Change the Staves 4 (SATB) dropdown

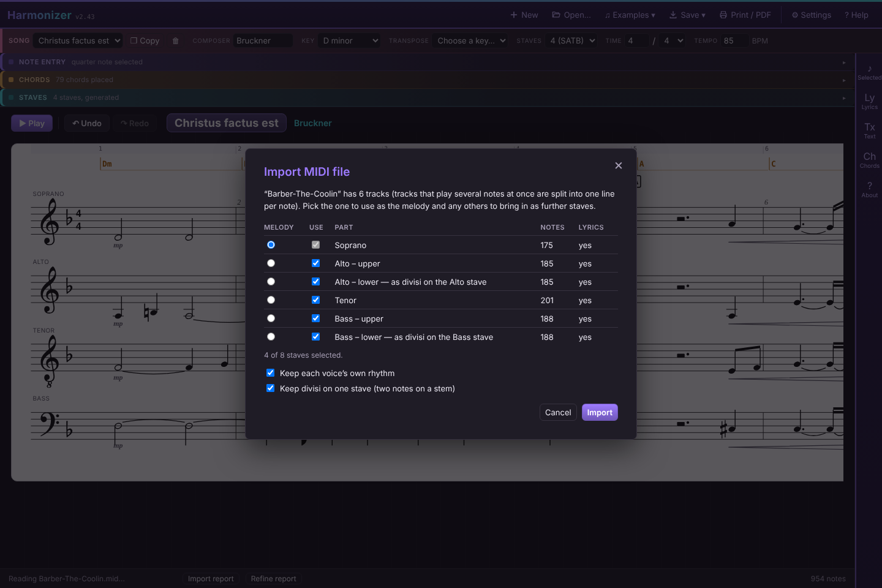(x=571, y=40)
